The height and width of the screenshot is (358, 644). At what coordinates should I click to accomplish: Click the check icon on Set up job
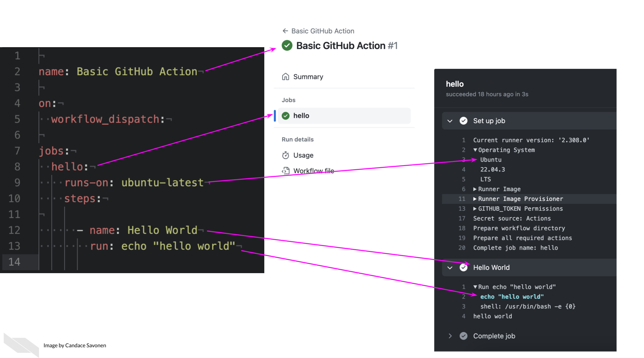tap(463, 121)
